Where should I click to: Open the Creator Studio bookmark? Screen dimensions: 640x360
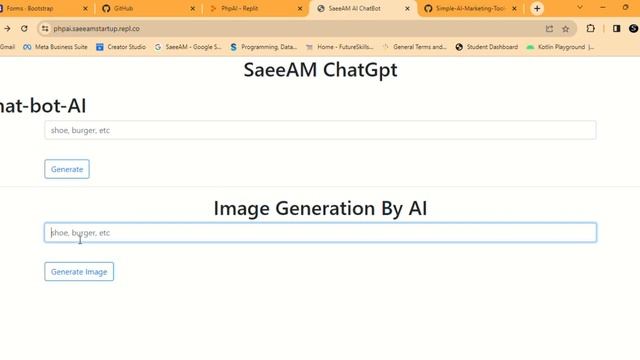pos(121,47)
